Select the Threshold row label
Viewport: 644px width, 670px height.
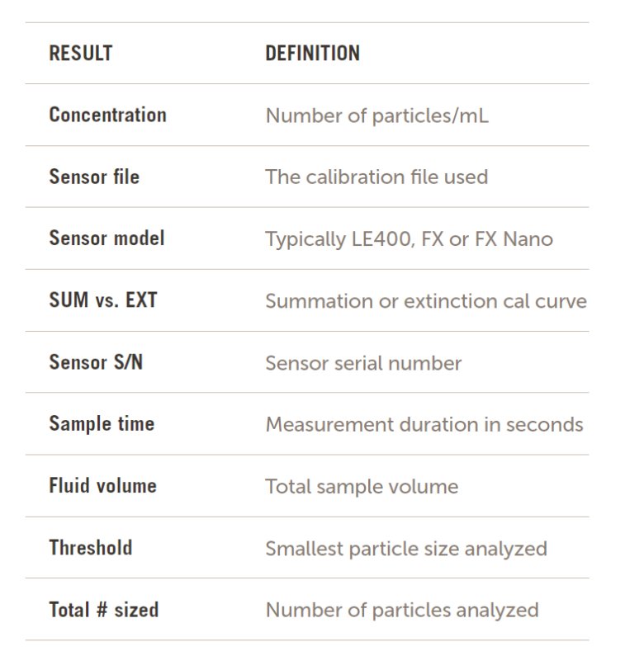click(91, 548)
